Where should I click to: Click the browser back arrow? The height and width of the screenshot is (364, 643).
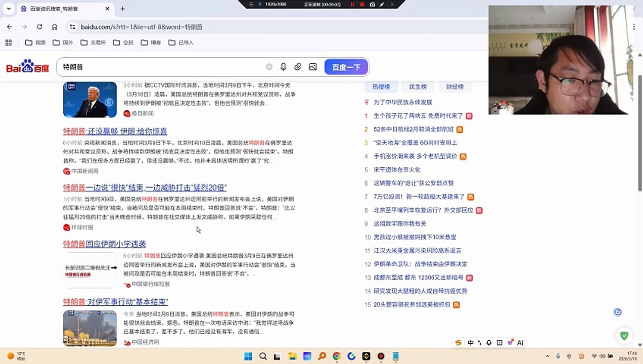10,27
